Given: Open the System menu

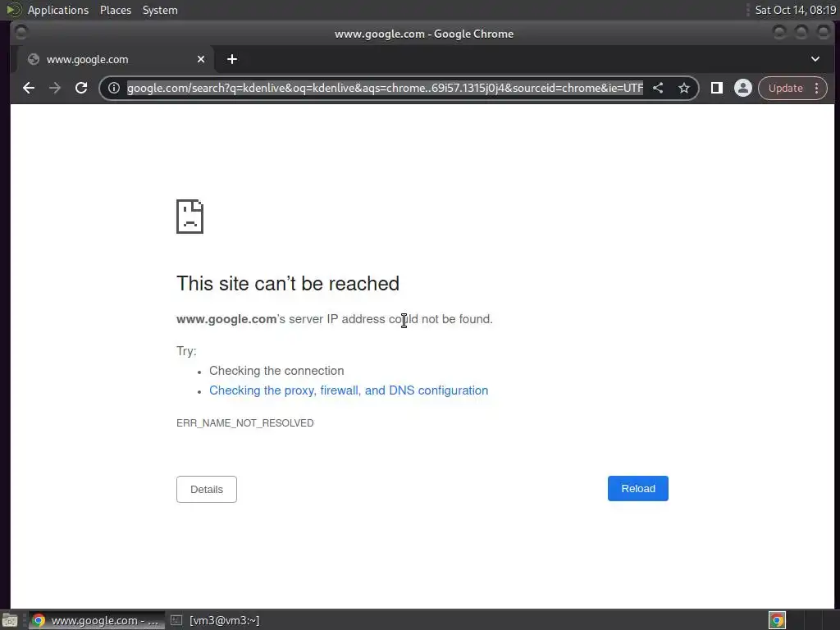Looking at the screenshot, I should 160,10.
